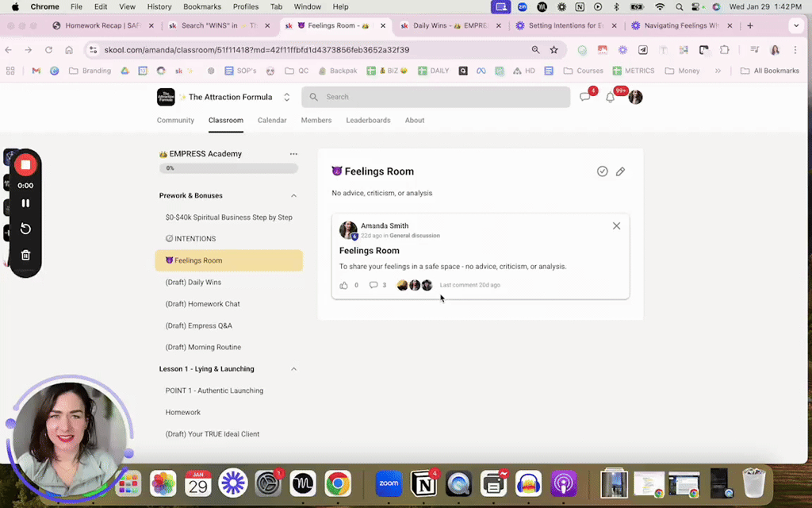Click the Last comment 20d ago text

pos(469,285)
